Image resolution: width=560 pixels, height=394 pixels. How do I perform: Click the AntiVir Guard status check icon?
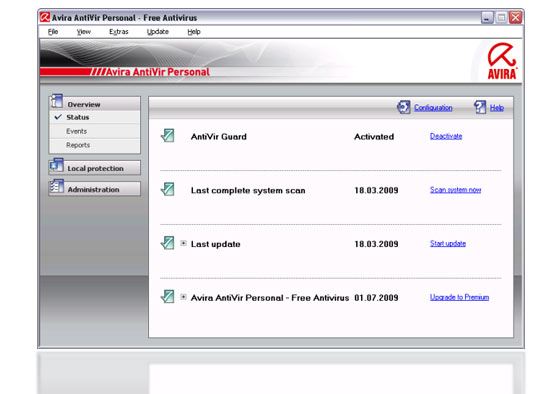(x=168, y=136)
